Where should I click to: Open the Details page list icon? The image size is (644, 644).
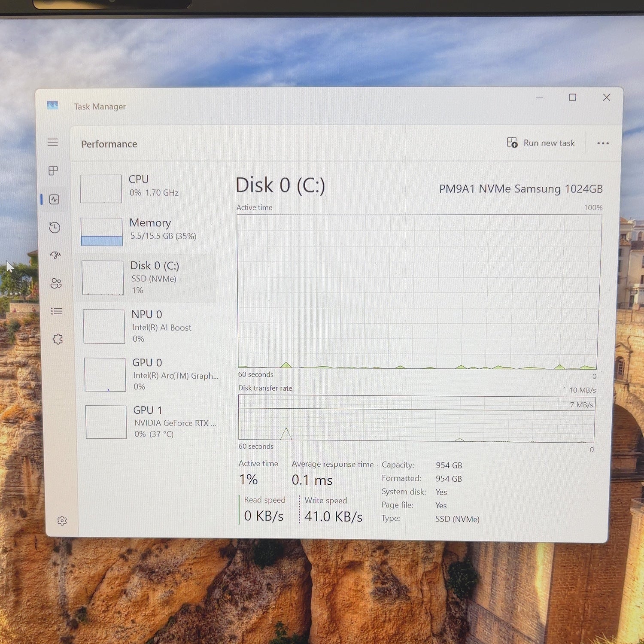tap(57, 311)
